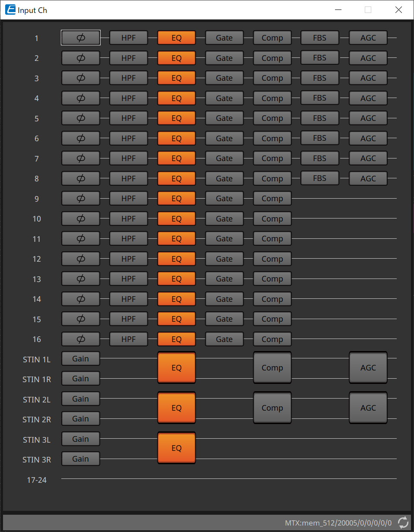Toggle phase invert on channel 5
This screenshot has height=532, width=414.
[x=81, y=118]
